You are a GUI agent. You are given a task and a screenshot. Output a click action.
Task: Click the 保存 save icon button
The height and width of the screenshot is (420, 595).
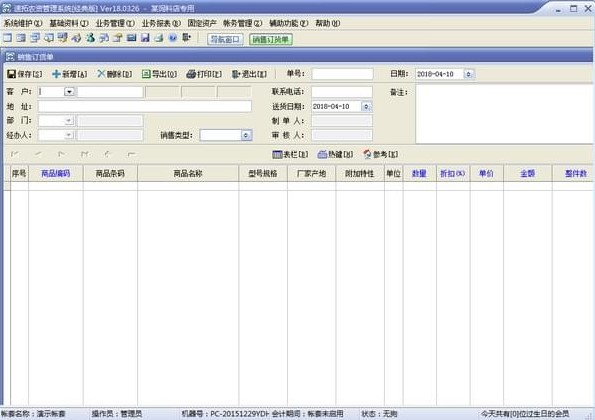pyautogui.click(x=25, y=74)
